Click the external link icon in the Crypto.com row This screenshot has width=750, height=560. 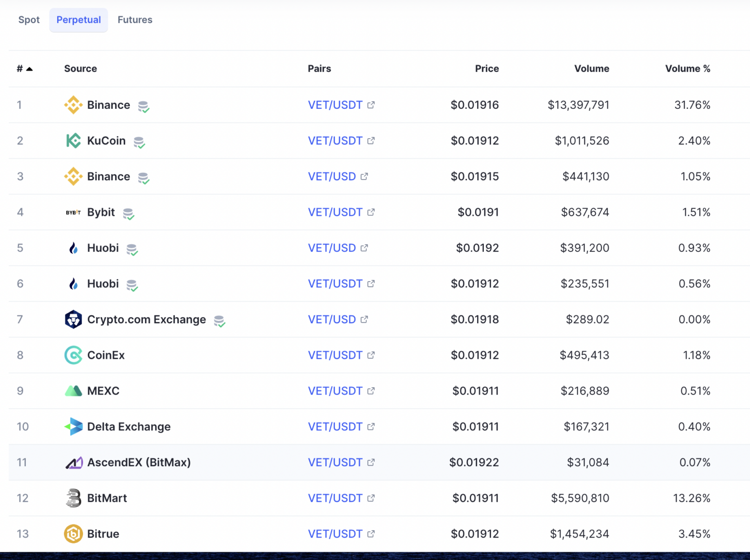pyautogui.click(x=364, y=319)
